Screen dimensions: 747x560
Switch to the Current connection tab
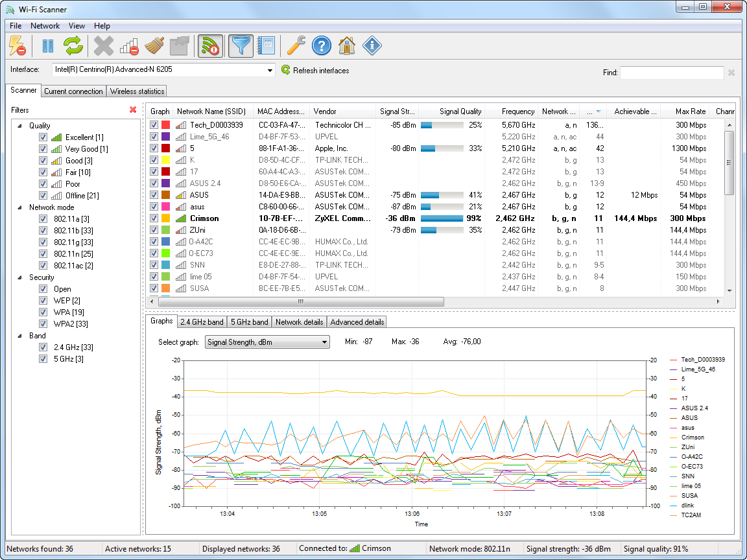click(x=73, y=91)
